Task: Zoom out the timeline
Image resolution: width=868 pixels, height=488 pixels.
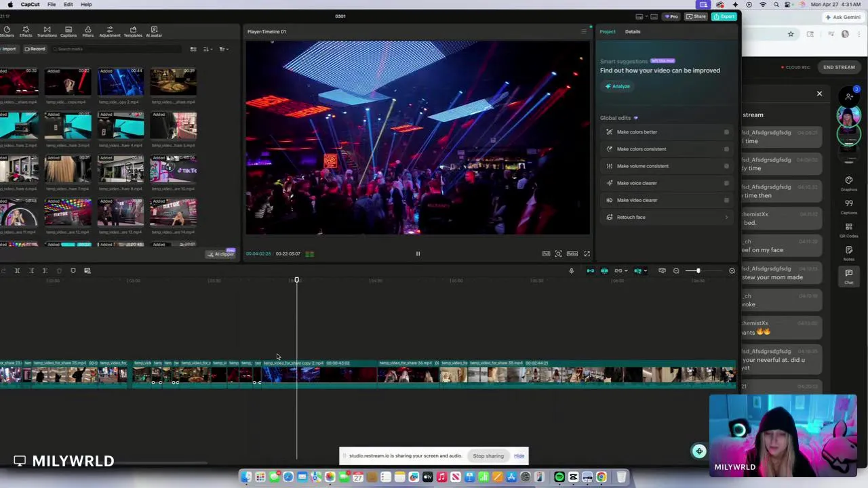Action: coord(676,271)
